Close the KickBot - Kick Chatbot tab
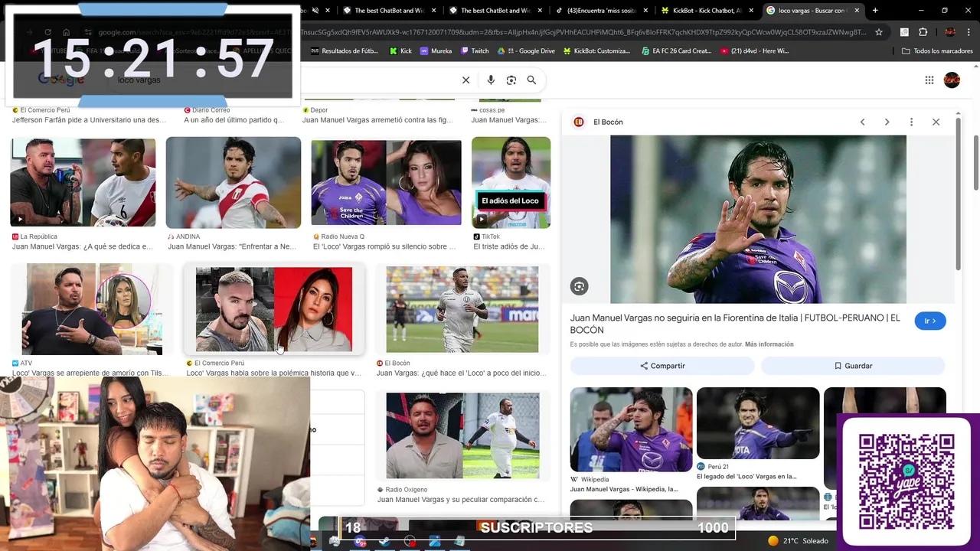 point(751,11)
